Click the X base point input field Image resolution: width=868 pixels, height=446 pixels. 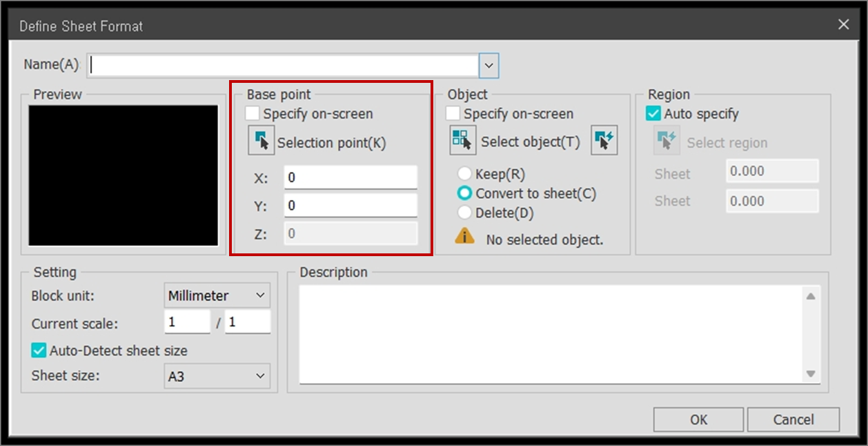coord(351,177)
